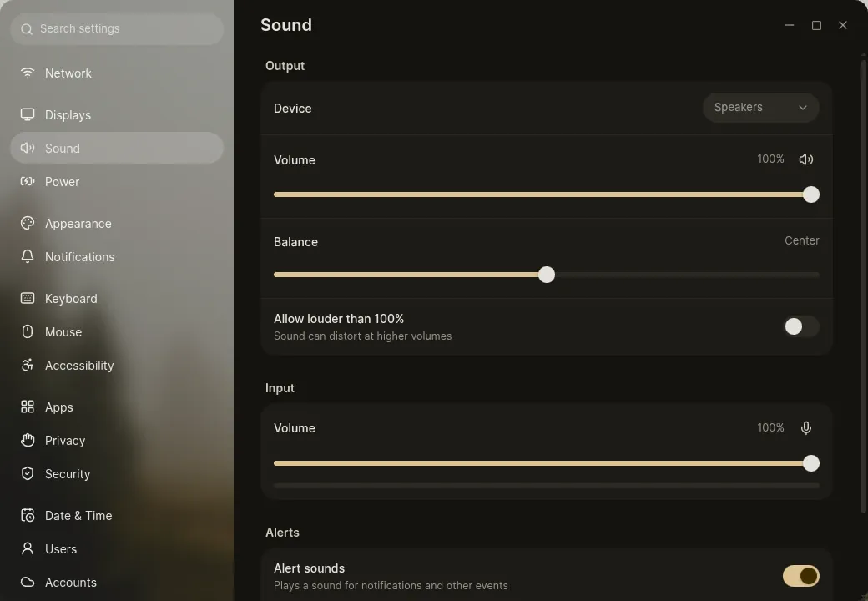Click the Users person icon
Screen dimensions: 868x601
27,548
